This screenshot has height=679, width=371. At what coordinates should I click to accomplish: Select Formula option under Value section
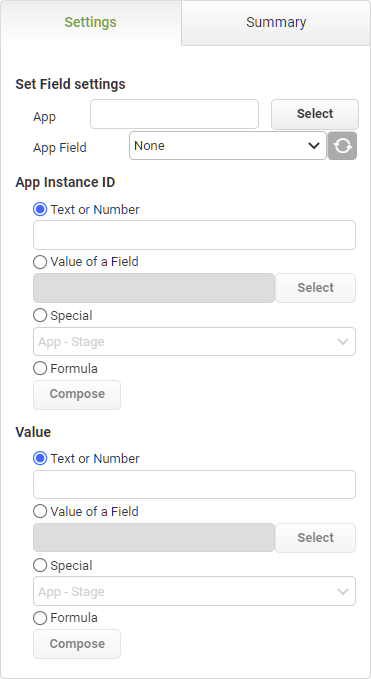point(40,618)
